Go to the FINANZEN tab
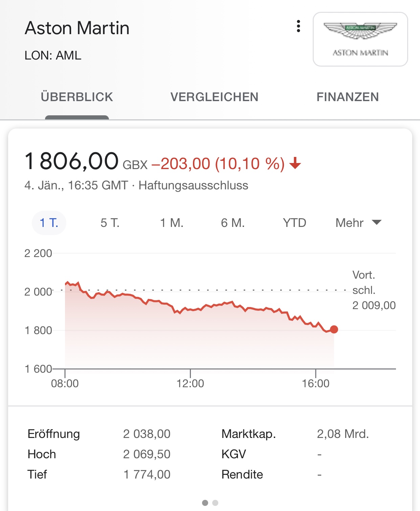Image resolution: width=420 pixels, height=511 pixels. pos(348,97)
